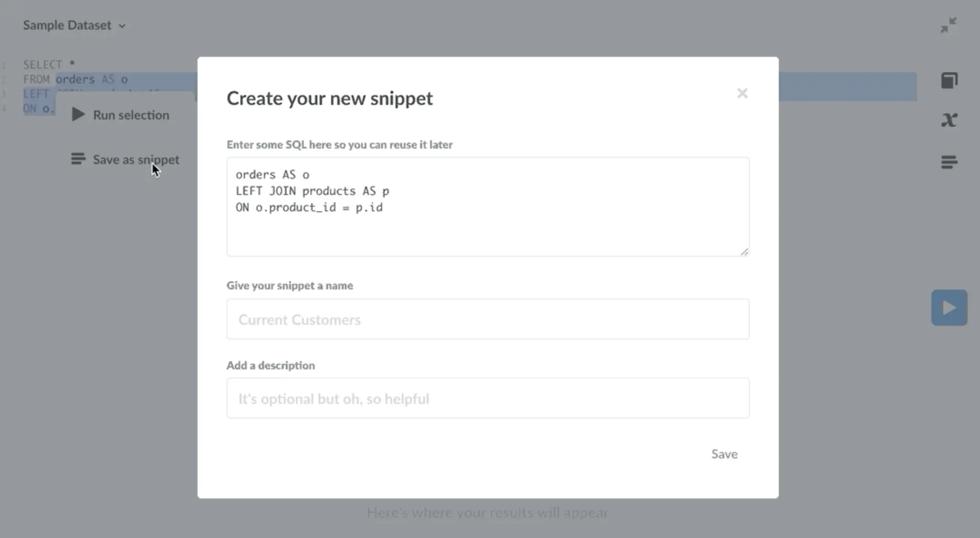Save the new snippet

coord(724,454)
